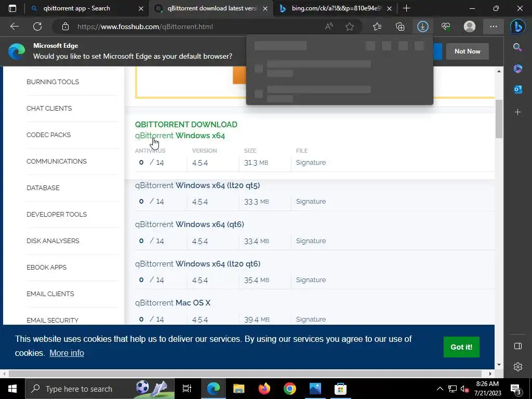Open the Developer Tools category
The width and height of the screenshot is (532, 399).
[x=57, y=214]
